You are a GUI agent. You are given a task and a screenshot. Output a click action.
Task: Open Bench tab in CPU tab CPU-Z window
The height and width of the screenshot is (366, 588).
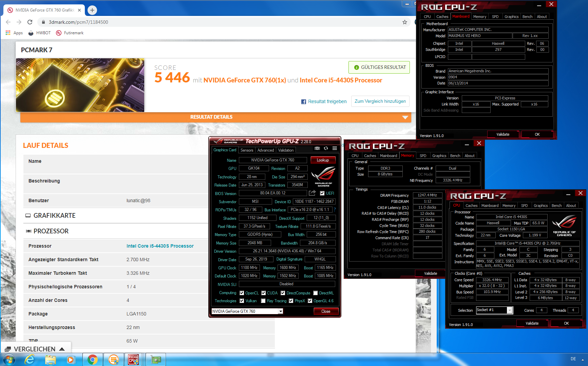coord(556,206)
